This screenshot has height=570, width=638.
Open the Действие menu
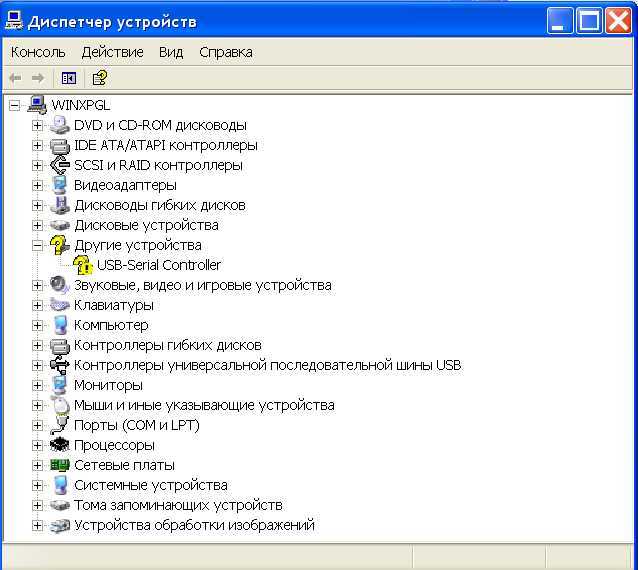point(112,52)
